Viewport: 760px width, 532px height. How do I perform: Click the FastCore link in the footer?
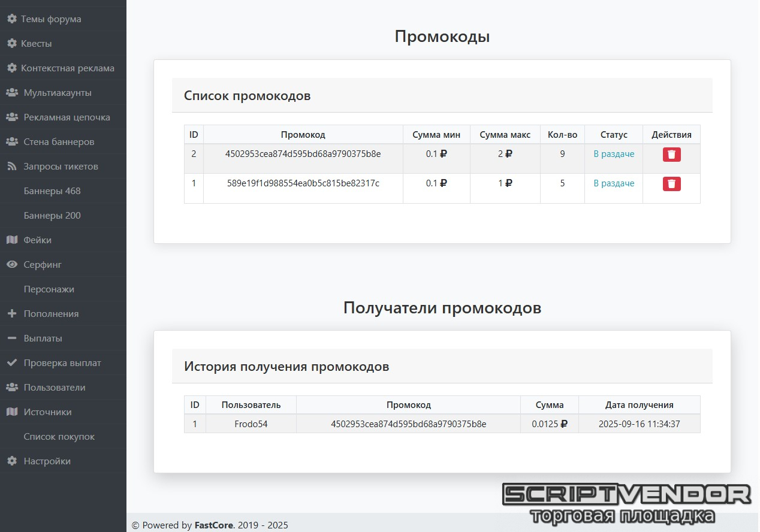pos(213,525)
